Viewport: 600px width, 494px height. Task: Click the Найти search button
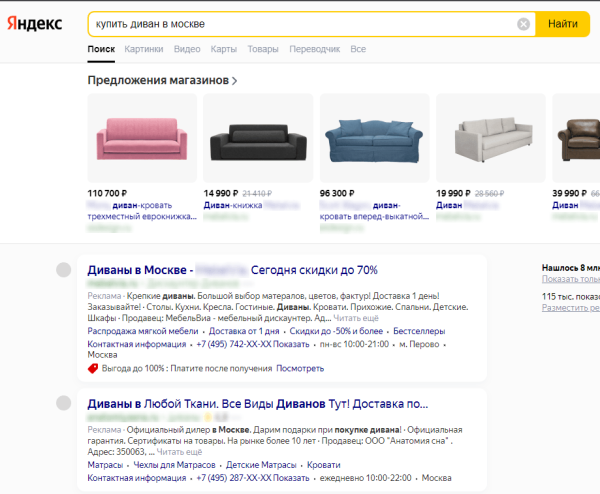(x=562, y=24)
